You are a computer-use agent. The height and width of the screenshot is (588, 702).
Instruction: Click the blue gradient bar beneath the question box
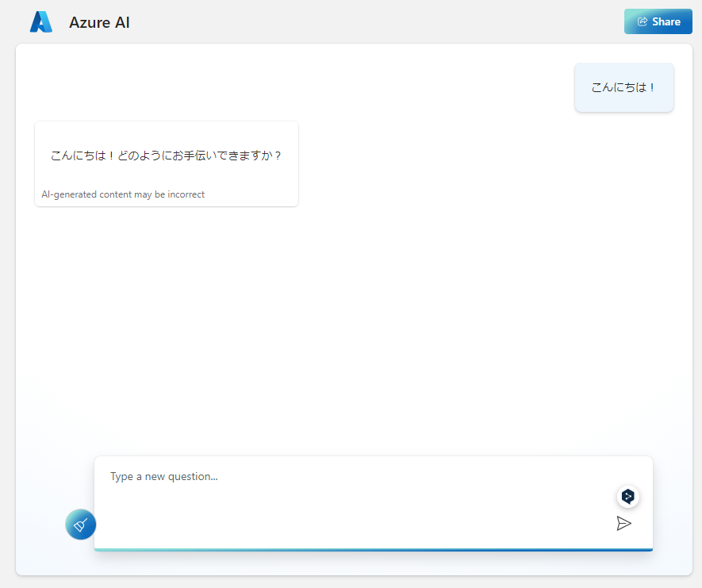(x=373, y=549)
